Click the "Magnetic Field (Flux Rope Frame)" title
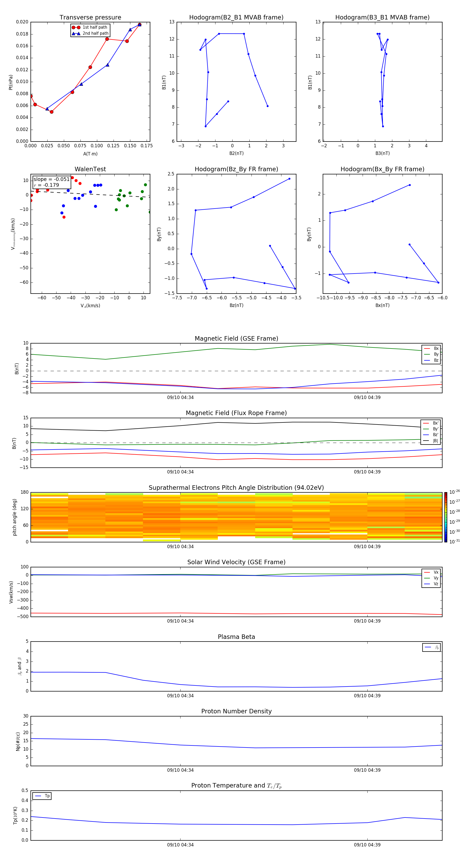This screenshot has width=473, height=868. 236,413
